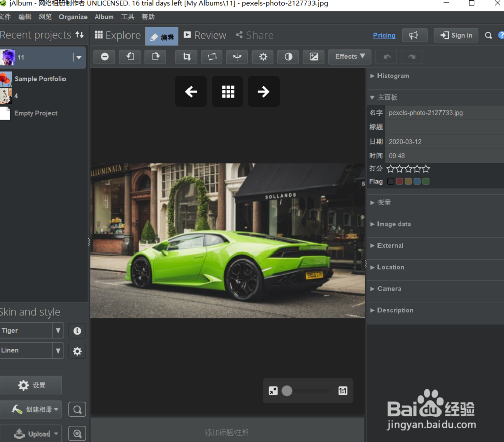Select the Crop tool
This screenshot has height=442, width=504.
186,57
